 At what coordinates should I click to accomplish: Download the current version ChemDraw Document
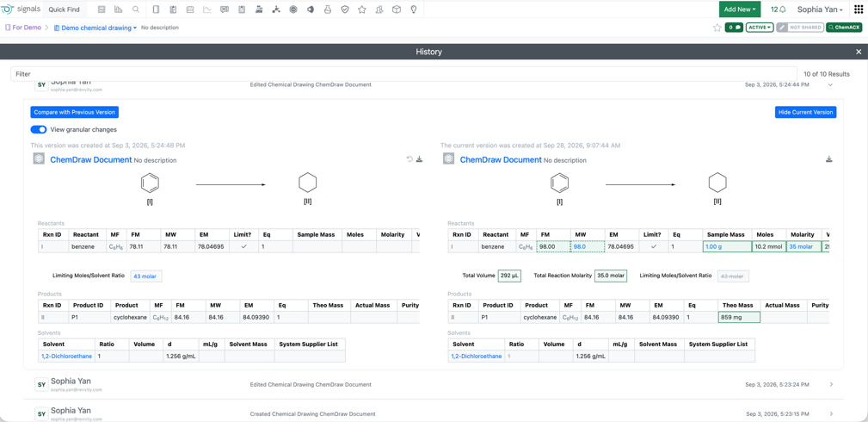[x=829, y=159]
